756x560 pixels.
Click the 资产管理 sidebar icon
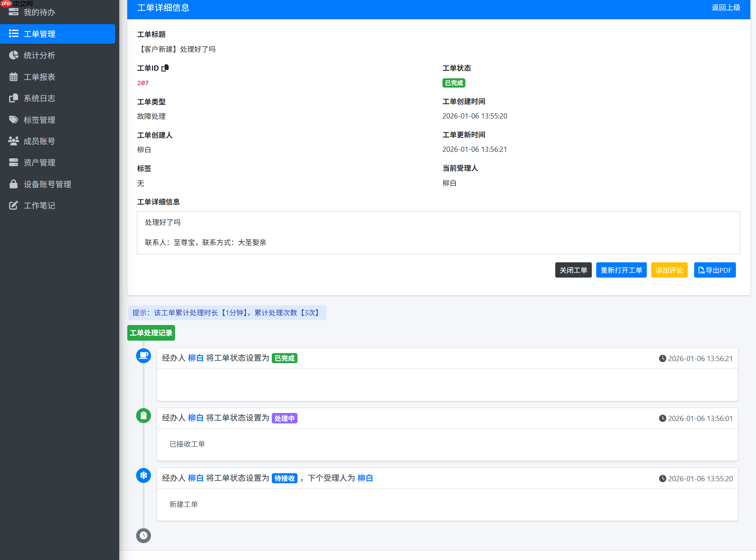click(13, 162)
